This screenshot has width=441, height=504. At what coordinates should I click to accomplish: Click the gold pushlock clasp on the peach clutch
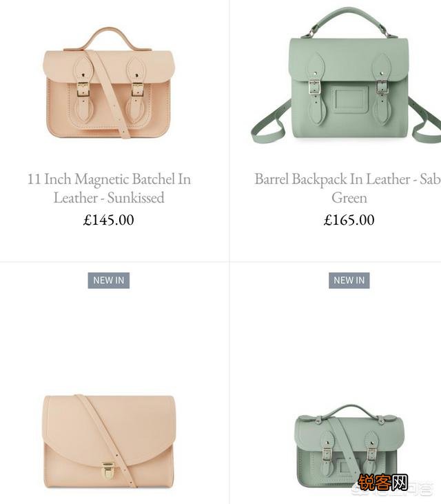point(108,471)
